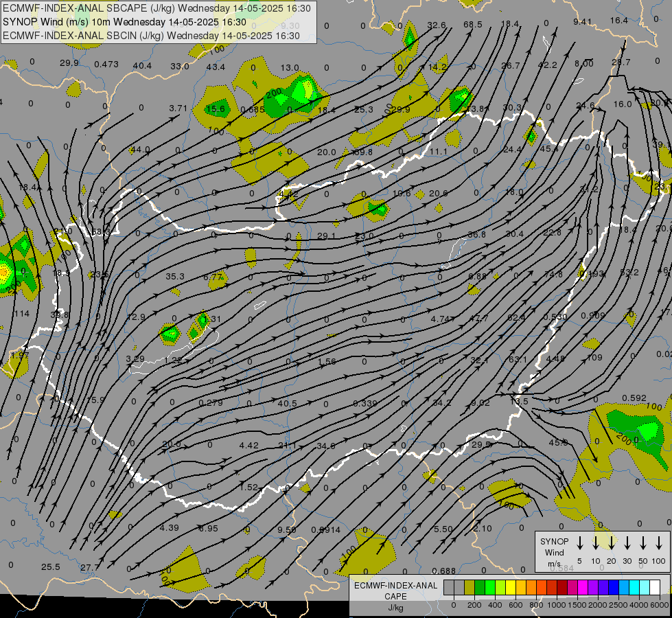Viewport: 672px width, 618px height.
Task: Click the map value 15.6
Action: tap(216, 109)
